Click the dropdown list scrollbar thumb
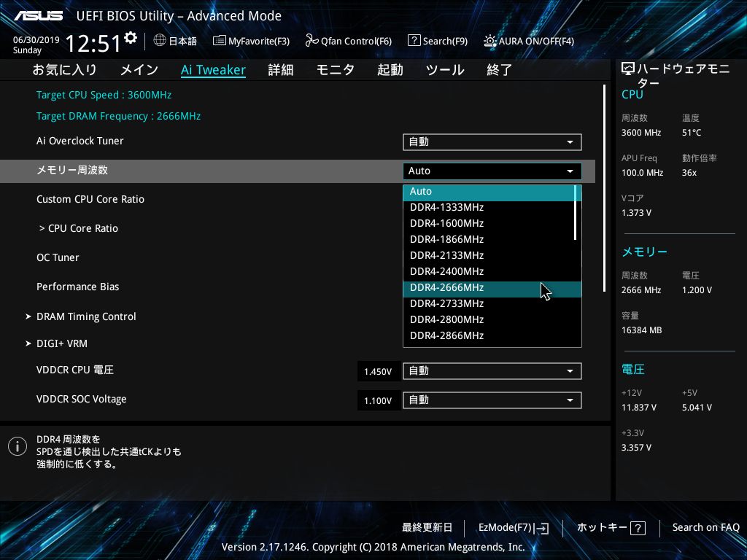 tap(576, 212)
